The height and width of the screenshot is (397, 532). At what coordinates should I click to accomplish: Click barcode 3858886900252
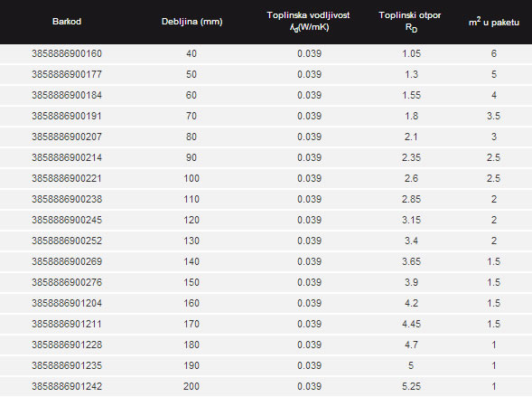(x=67, y=241)
